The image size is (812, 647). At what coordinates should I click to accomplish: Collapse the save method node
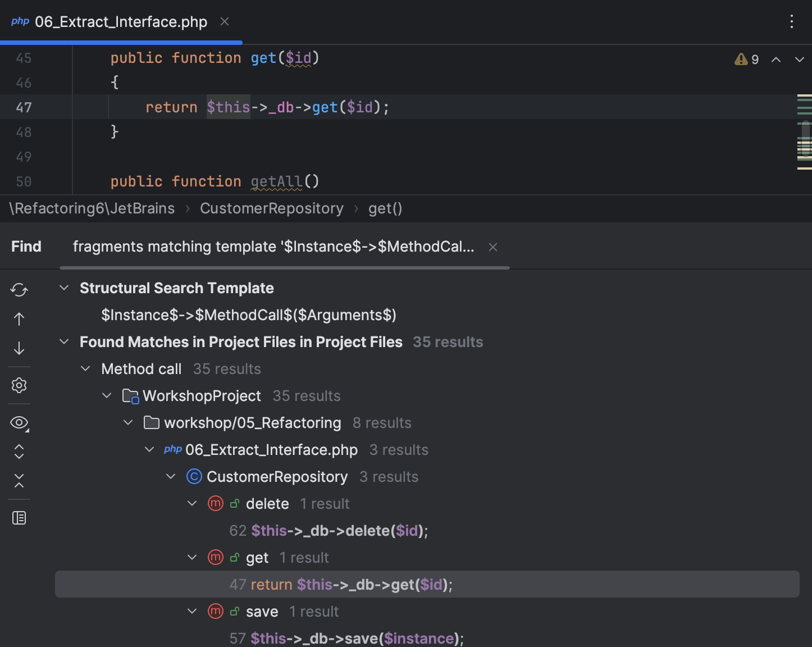(x=191, y=611)
